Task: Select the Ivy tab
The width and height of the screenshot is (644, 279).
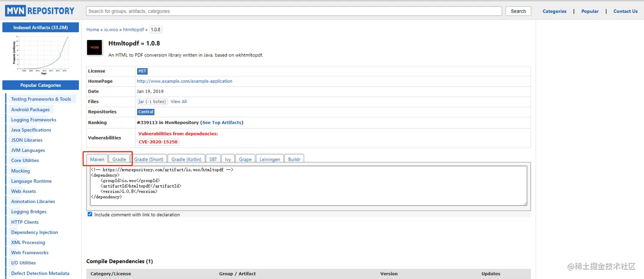Action: coord(228,159)
